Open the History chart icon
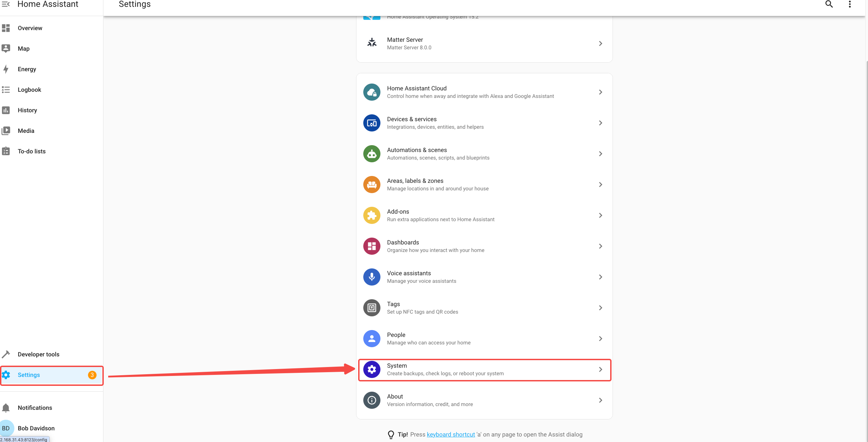Image resolution: width=868 pixels, height=442 pixels. [6, 110]
